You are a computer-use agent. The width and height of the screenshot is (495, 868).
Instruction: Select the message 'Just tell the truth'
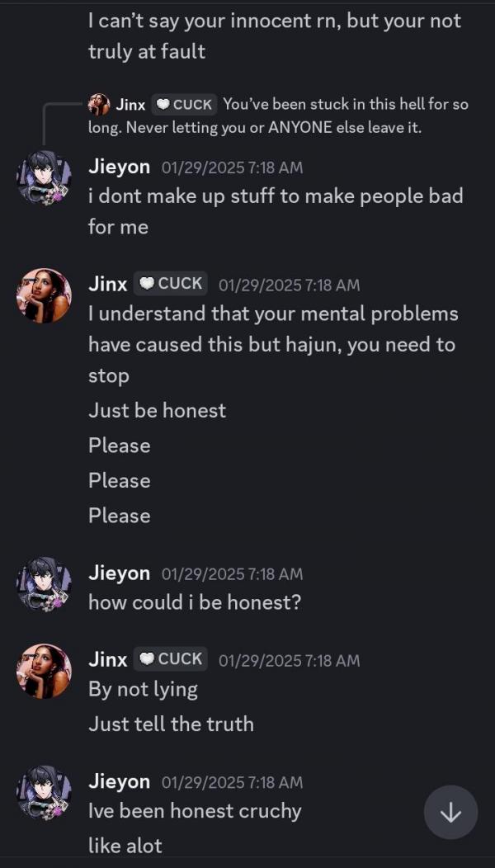pos(171,724)
